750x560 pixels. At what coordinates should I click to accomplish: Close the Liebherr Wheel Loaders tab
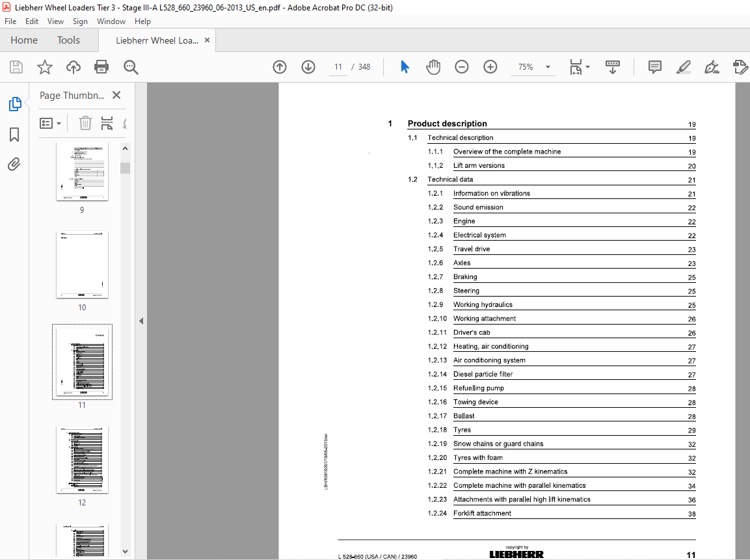[x=207, y=40]
